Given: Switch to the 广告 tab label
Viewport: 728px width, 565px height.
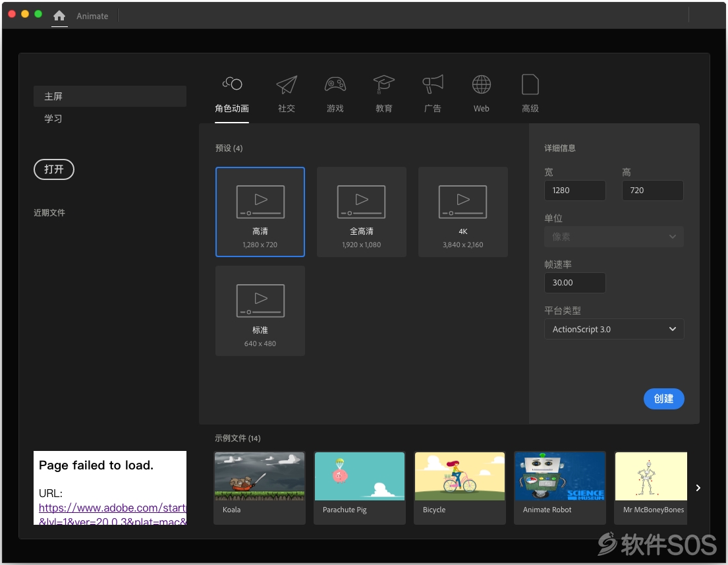Looking at the screenshot, I should pos(433,108).
